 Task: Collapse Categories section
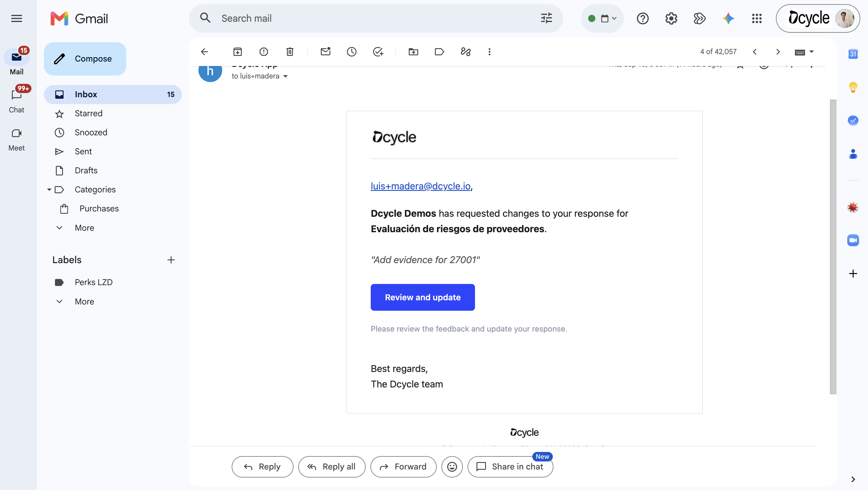tap(49, 189)
